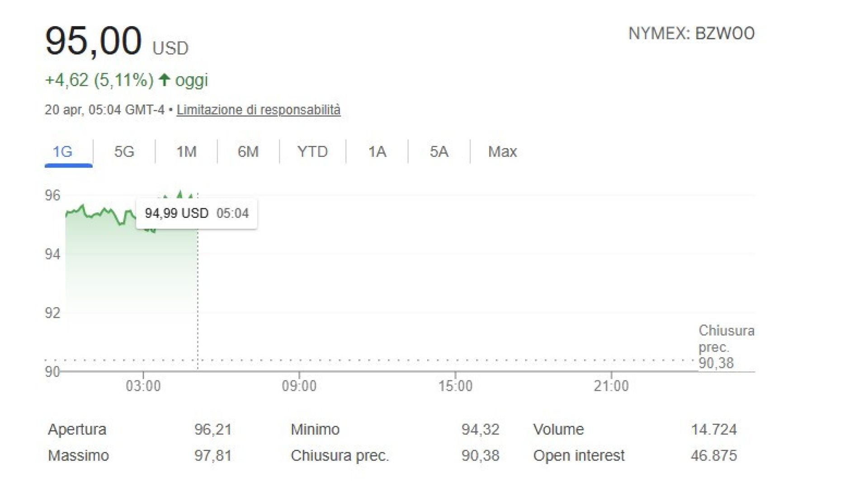Open the Limitazione di responsabilità link
Screen dimensions: 868x488
[x=258, y=110]
